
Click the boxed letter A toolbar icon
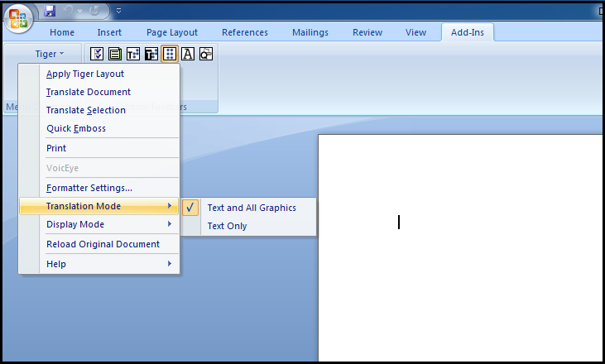pyautogui.click(x=188, y=54)
